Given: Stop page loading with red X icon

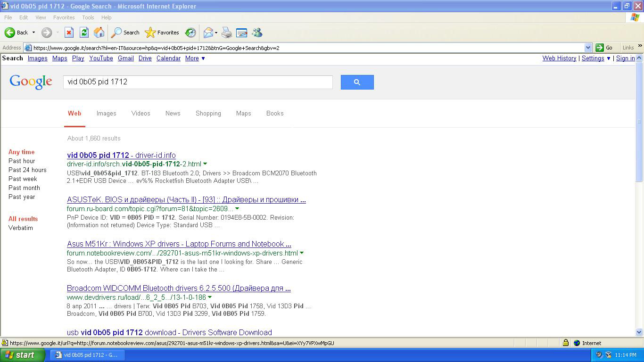Looking at the screenshot, I should [69, 33].
